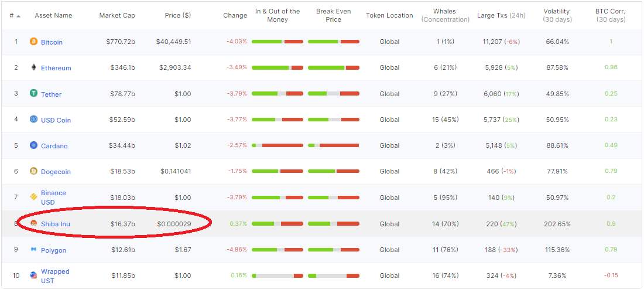
Task: Click USD Coin whales 15 (45%)
Action: click(445, 120)
